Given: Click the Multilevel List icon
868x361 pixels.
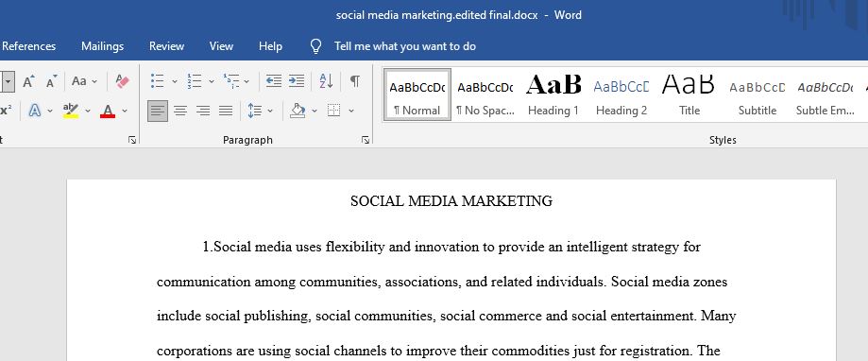Looking at the screenshot, I should coord(230,81).
